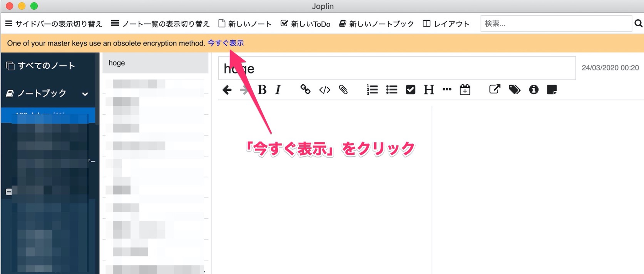The width and height of the screenshot is (644, 274).
Task: Collapse the ノートブック section chevron
Action: pyautogui.click(x=85, y=94)
